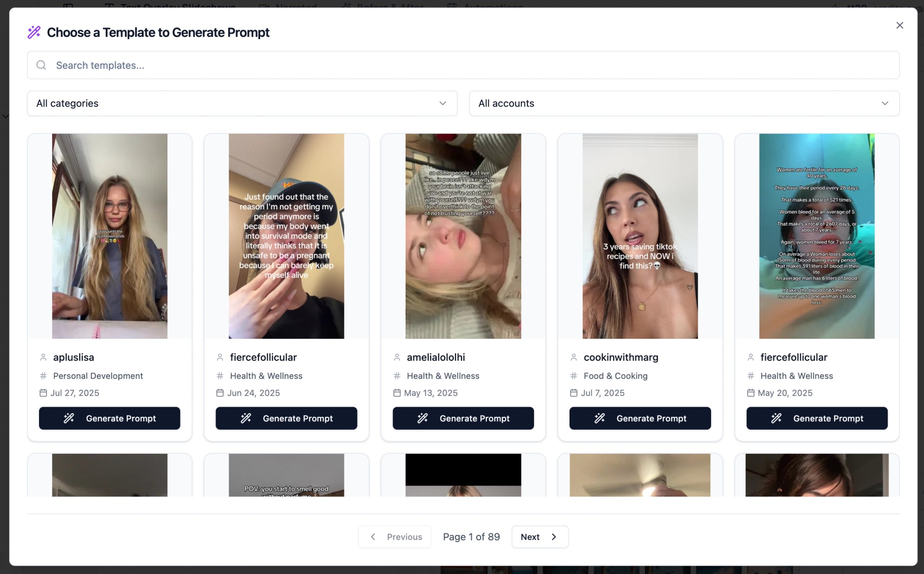The image size is (924, 574).
Task: Open the fiercefollicular Jun 24 template thumbnail
Action: (287, 236)
